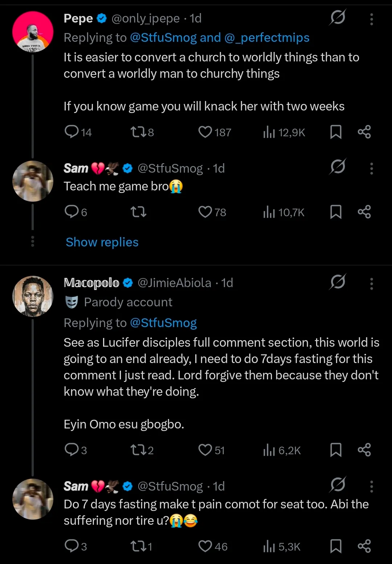Tap Grok icon on Pepe's tweet
The height and width of the screenshot is (564, 392).
(x=338, y=17)
